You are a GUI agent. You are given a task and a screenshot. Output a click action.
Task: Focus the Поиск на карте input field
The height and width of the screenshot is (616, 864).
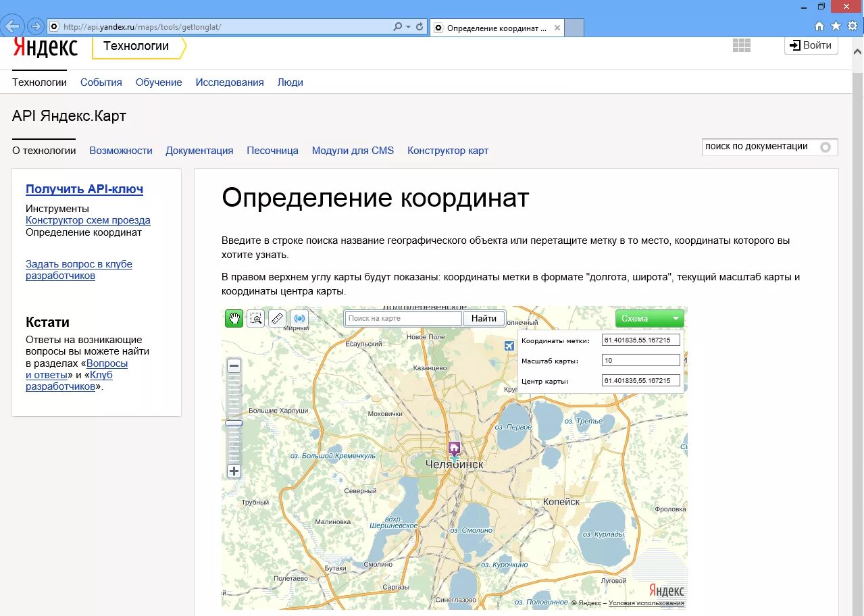coord(403,318)
